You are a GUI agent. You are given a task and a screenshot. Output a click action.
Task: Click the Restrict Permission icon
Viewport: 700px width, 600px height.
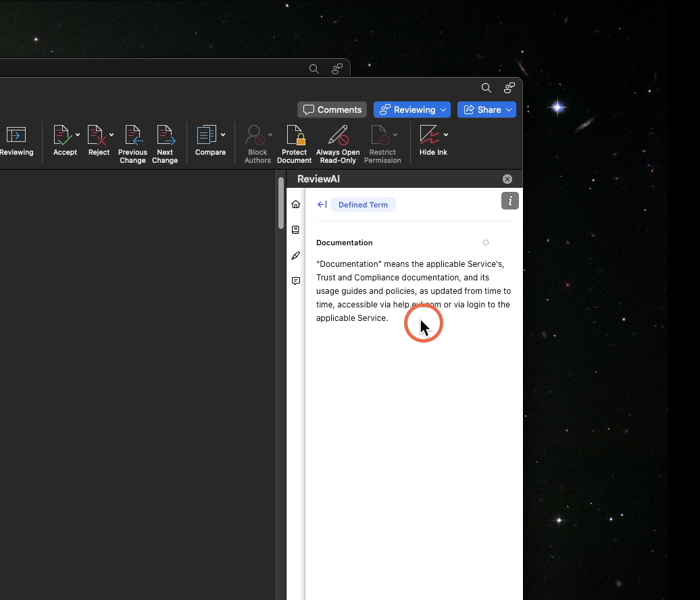pos(380,135)
